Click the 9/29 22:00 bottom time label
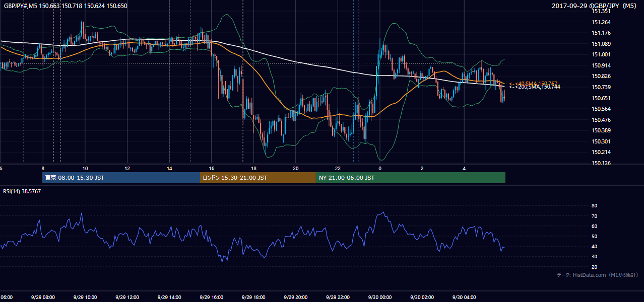This screenshot has height=302, width=644. pos(337,297)
